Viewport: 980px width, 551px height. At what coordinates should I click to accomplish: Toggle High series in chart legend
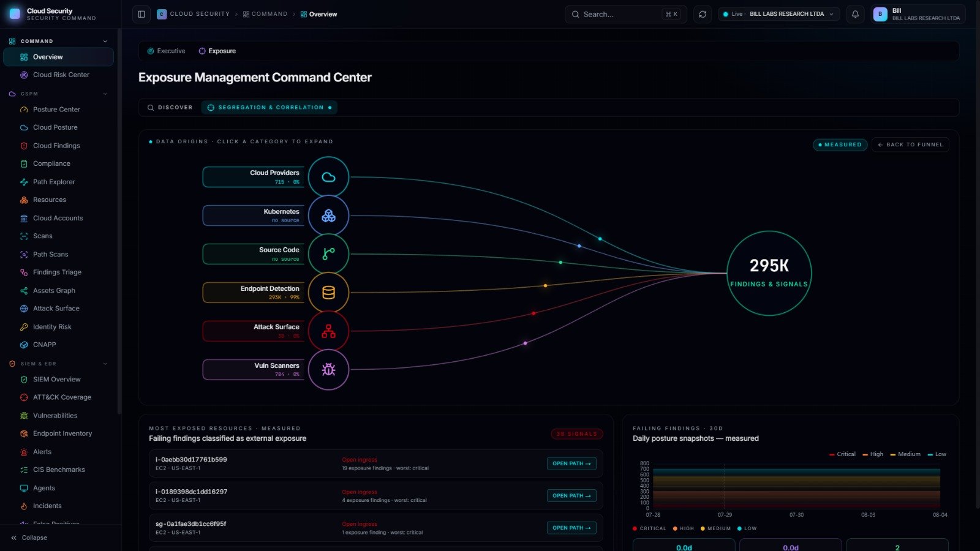click(873, 454)
